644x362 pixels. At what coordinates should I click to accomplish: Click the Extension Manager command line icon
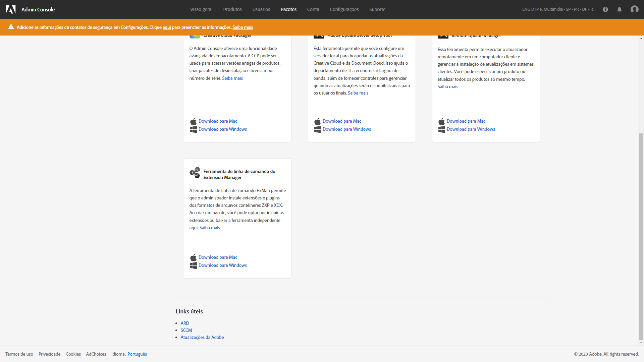pyautogui.click(x=195, y=173)
